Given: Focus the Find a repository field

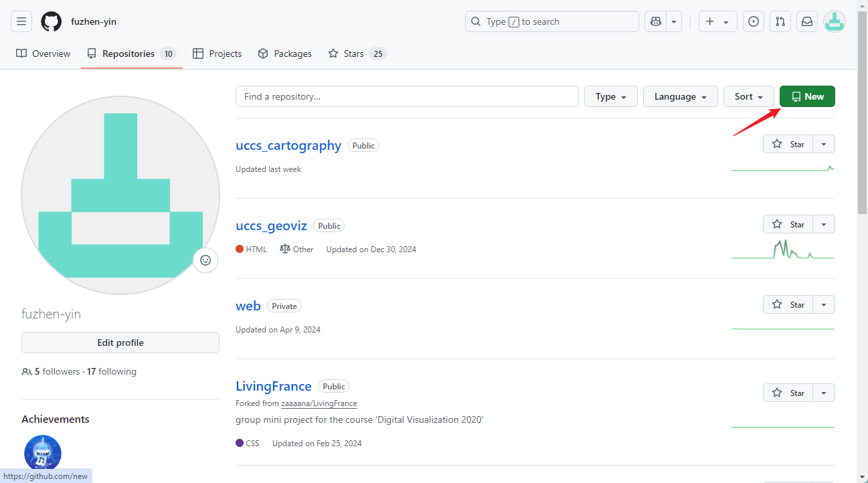Looking at the screenshot, I should [407, 96].
